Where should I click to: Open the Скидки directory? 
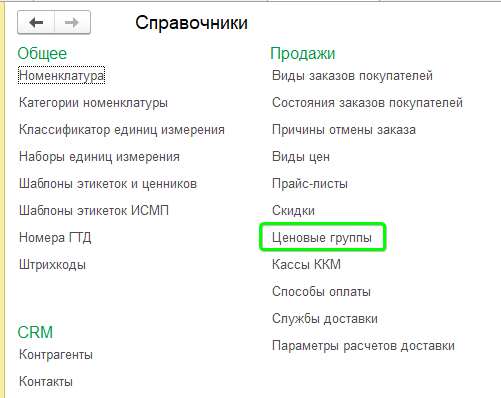pyautogui.click(x=293, y=211)
